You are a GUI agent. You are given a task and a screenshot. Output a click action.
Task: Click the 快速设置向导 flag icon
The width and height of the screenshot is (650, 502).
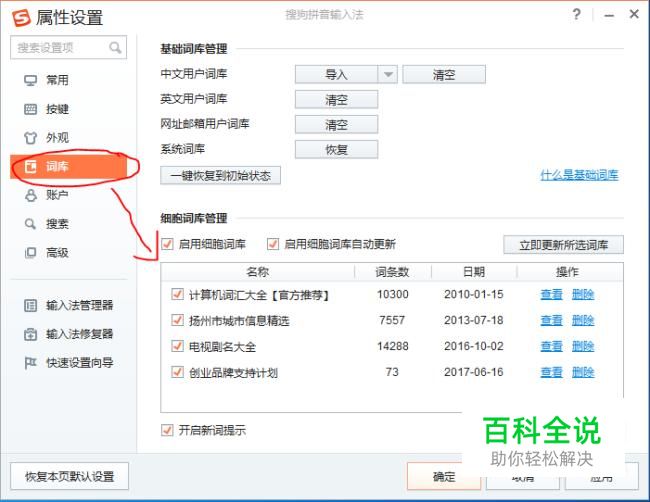point(31,363)
